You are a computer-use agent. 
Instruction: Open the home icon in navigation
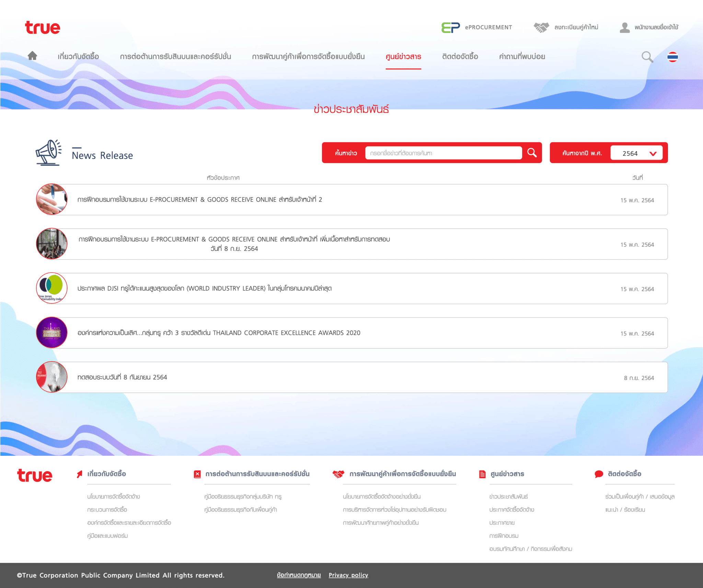tap(32, 56)
